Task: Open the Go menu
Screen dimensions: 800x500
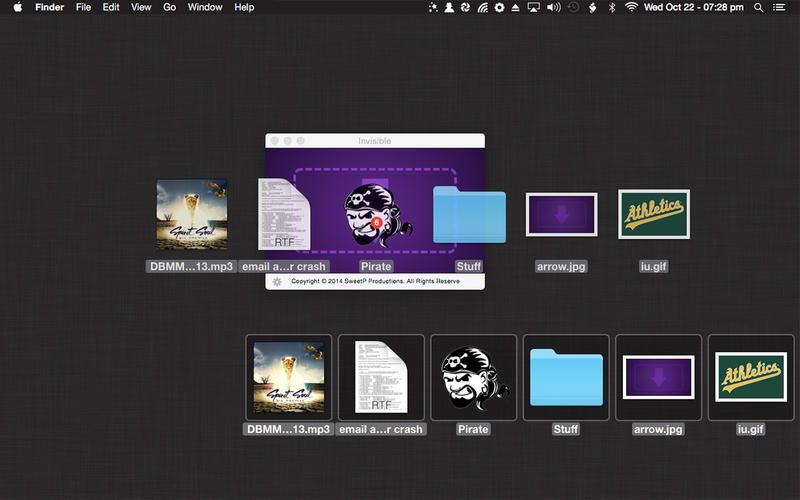Action: [x=169, y=7]
